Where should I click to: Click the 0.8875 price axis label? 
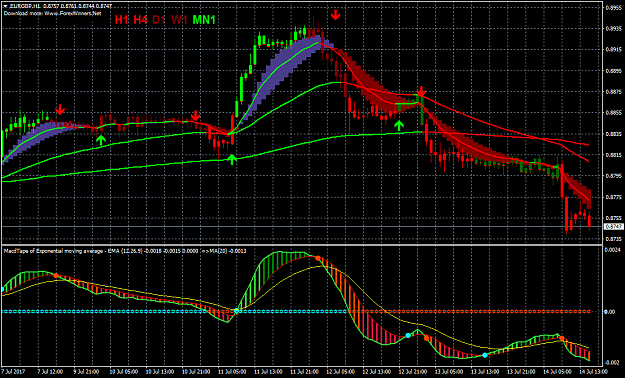coord(613,92)
